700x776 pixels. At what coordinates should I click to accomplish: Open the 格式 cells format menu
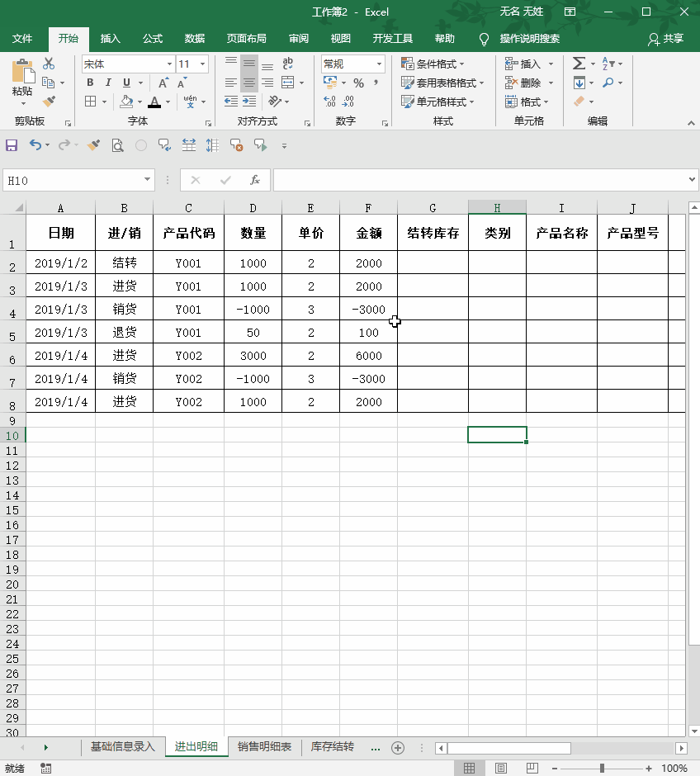(527, 102)
